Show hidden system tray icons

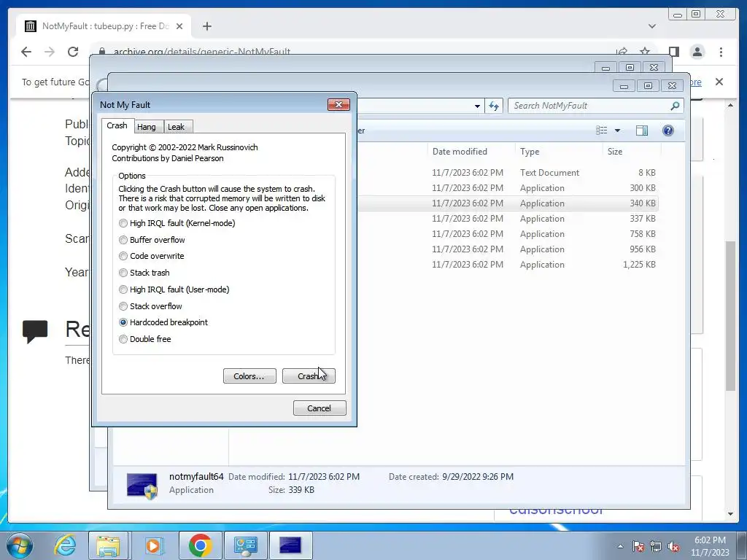pyautogui.click(x=620, y=546)
